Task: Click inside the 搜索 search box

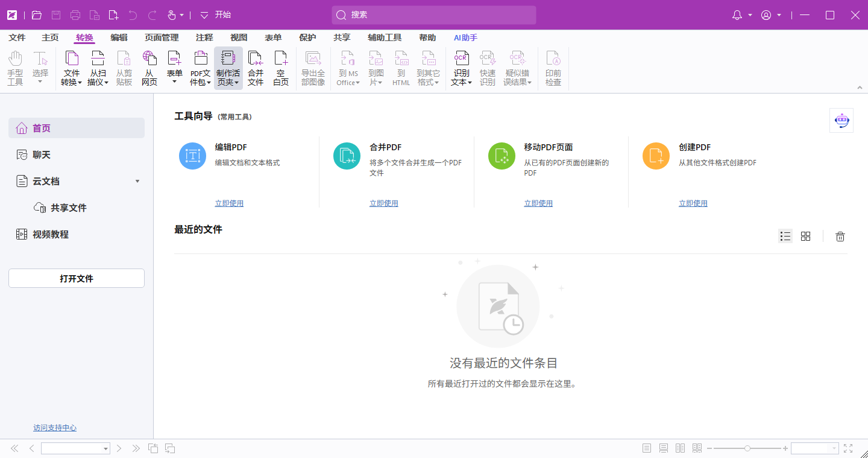Action: (433, 14)
